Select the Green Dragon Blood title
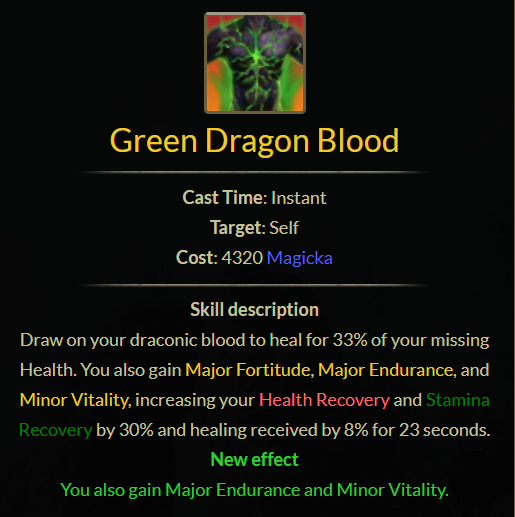 tap(254, 141)
